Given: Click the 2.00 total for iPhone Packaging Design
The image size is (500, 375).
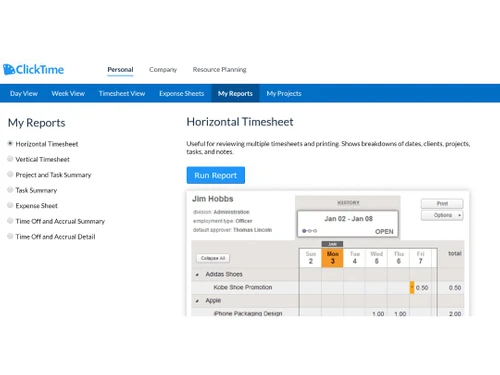Looking at the screenshot, I should (x=455, y=314).
